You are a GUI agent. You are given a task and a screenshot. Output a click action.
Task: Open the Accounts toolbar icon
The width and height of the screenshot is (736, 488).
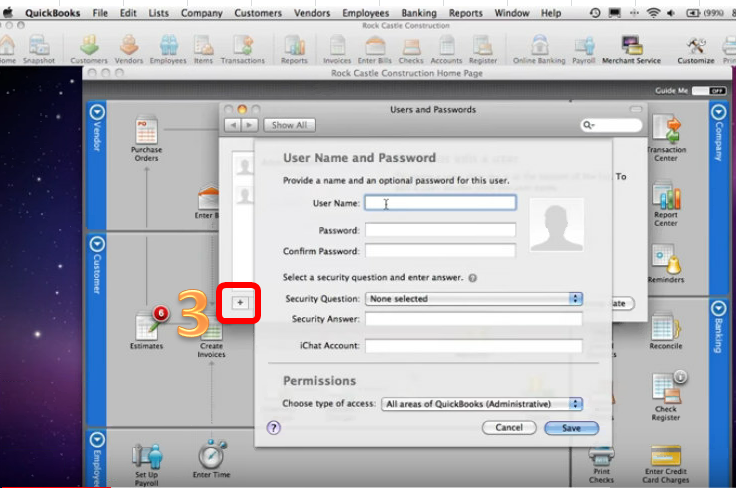point(446,49)
